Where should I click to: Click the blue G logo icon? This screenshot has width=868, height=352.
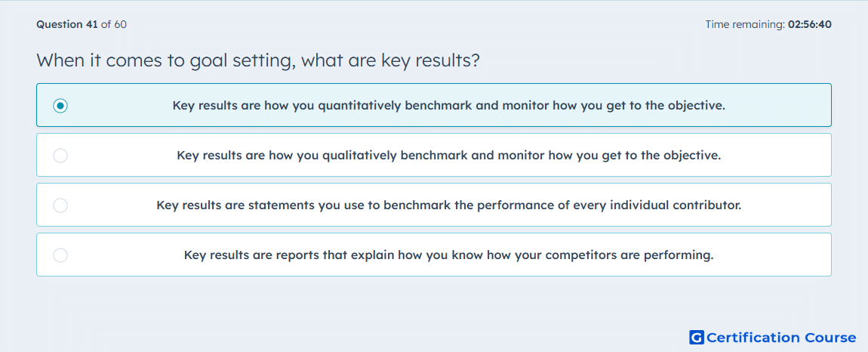coord(697,337)
